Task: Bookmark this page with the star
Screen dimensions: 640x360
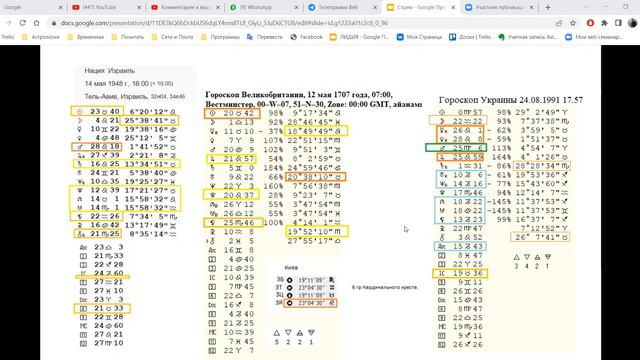Action: [573, 23]
